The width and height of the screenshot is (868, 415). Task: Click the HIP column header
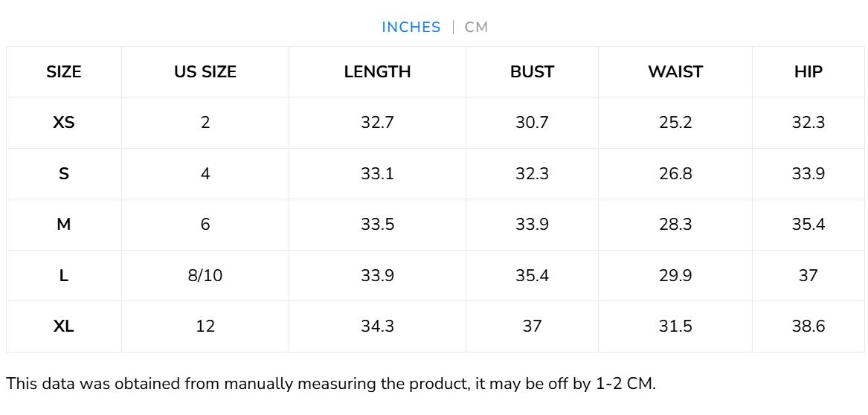[808, 72]
